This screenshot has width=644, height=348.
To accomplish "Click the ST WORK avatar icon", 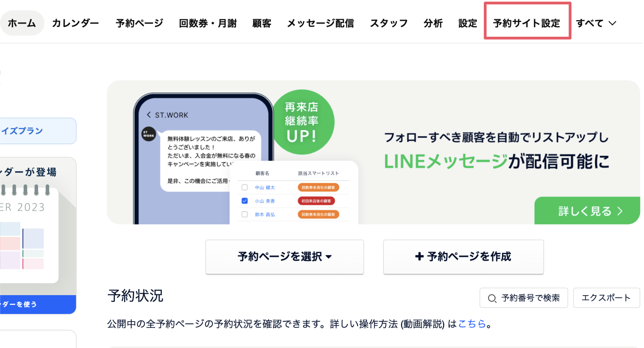I will (149, 134).
